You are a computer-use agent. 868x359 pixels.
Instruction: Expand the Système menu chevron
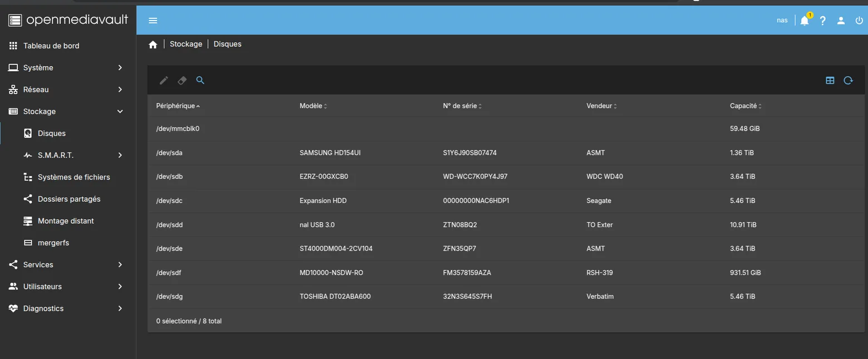point(120,67)
